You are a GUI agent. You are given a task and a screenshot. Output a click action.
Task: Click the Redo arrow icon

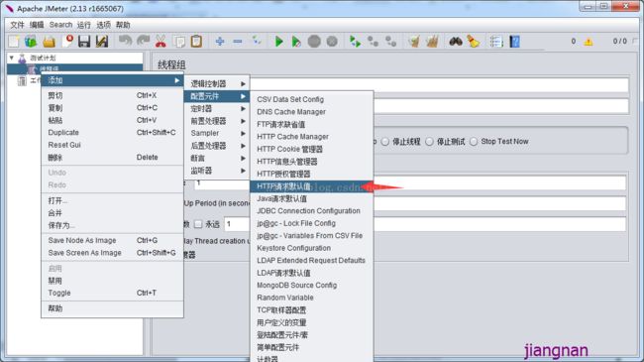coord(143,41)
